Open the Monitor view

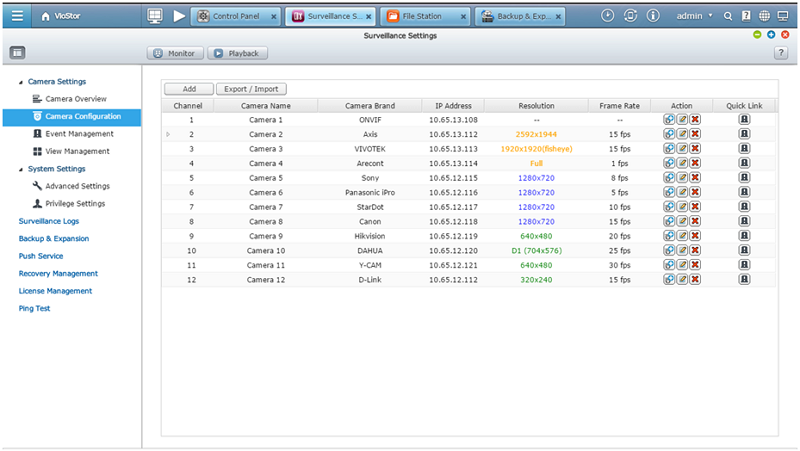(x=175, y=53)
